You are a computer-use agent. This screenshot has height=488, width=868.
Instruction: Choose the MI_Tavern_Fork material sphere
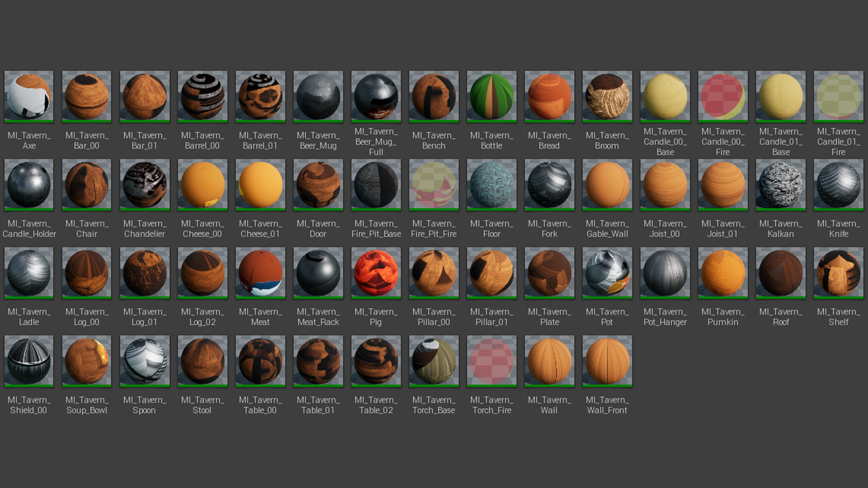(550, 184)
